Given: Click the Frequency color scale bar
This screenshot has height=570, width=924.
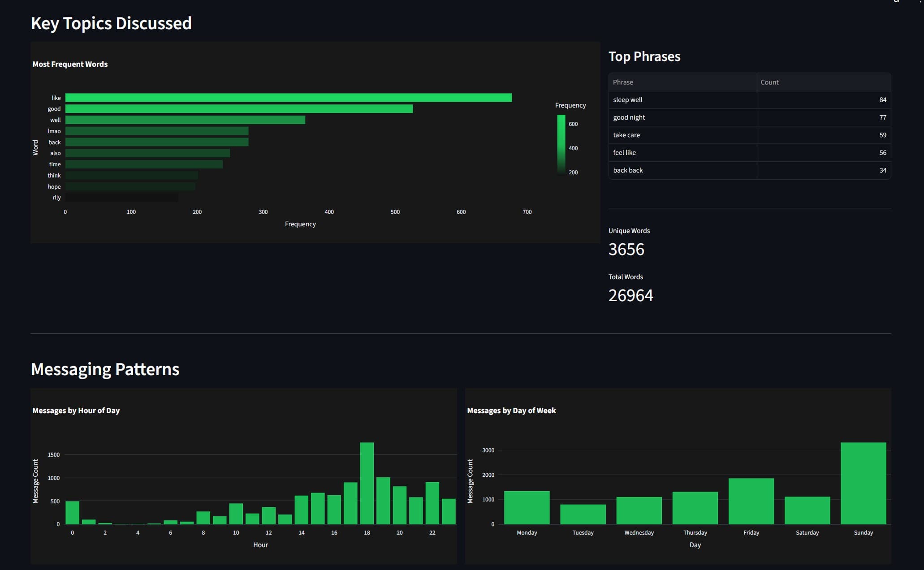Looking at the screenshot, I should click(561, 143).
